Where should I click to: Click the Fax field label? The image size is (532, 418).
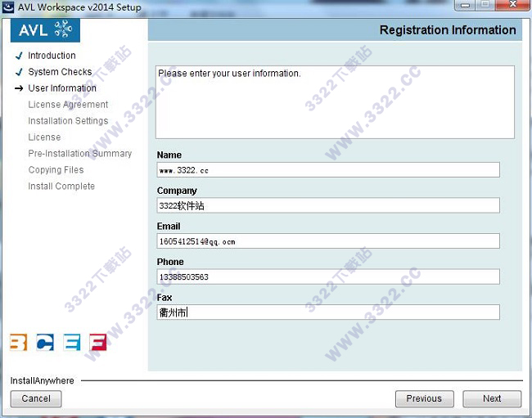(x=165, y=297)
